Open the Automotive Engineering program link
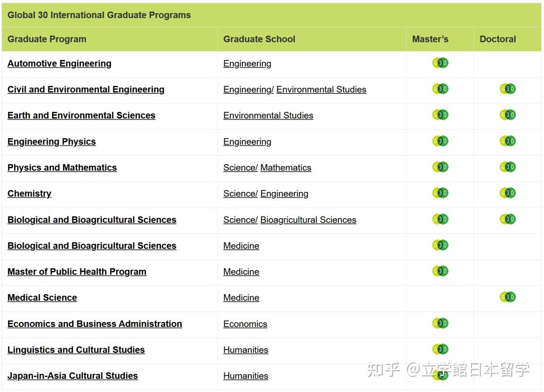Screen dimensions: 544x392 (x=59, y=63)
